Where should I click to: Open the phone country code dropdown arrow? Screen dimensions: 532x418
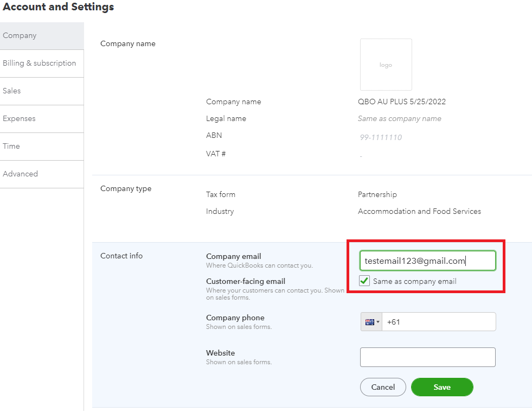[x=378, y=322]
